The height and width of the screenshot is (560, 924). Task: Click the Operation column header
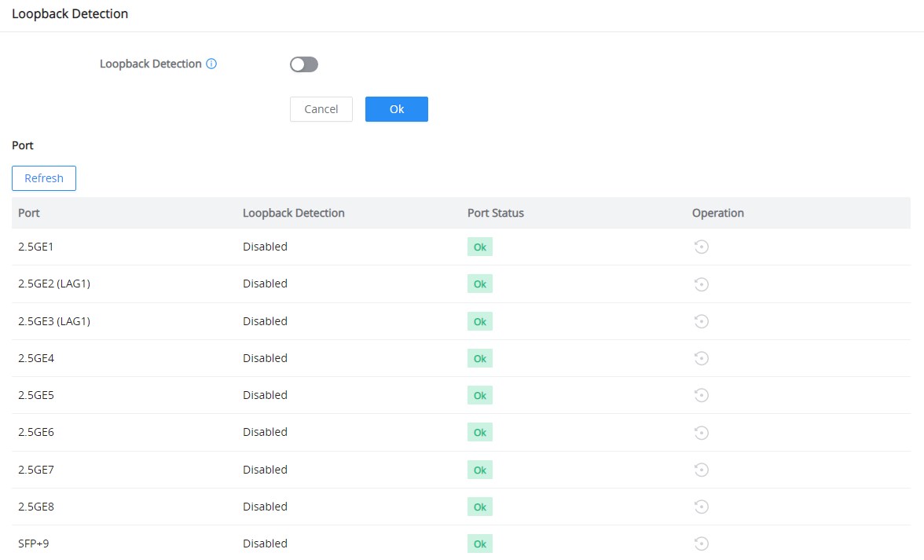click(x=718, y=213)
